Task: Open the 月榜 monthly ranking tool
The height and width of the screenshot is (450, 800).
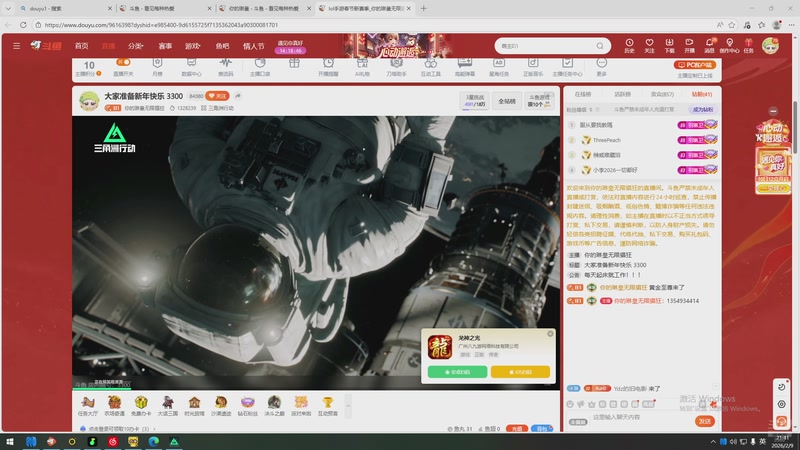Action: (x=157, y=67)
